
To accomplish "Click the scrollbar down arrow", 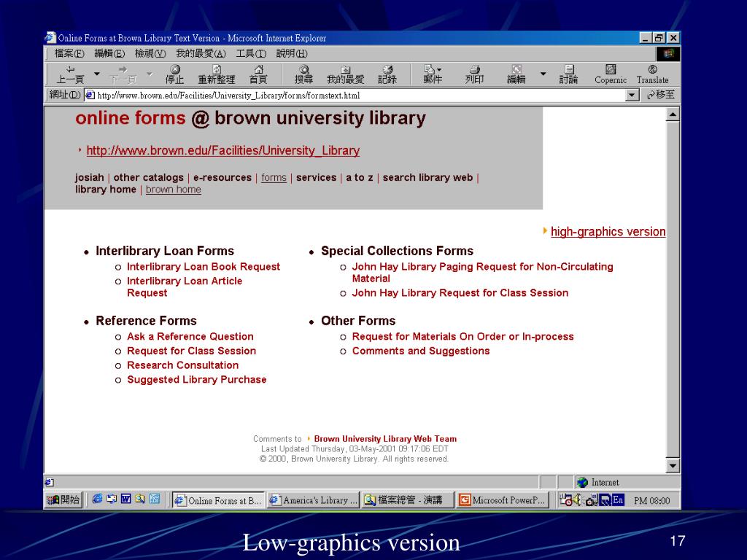I will (x=673, y=465).
